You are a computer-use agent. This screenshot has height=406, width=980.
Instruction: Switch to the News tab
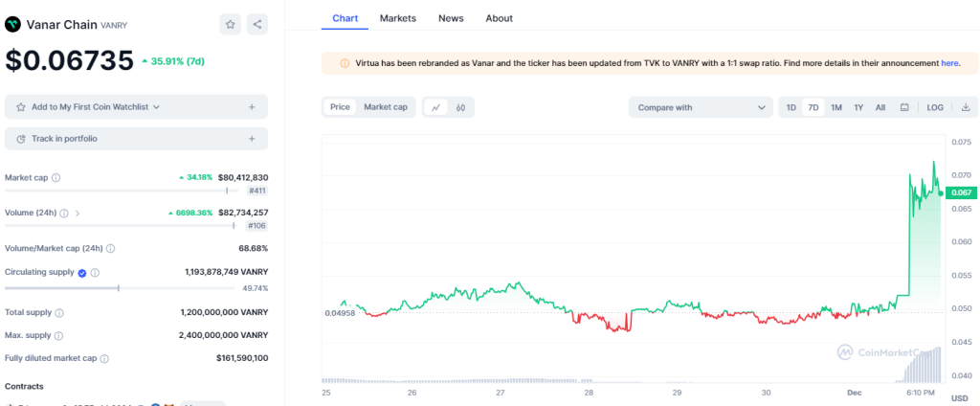click(x=451, y=18)
